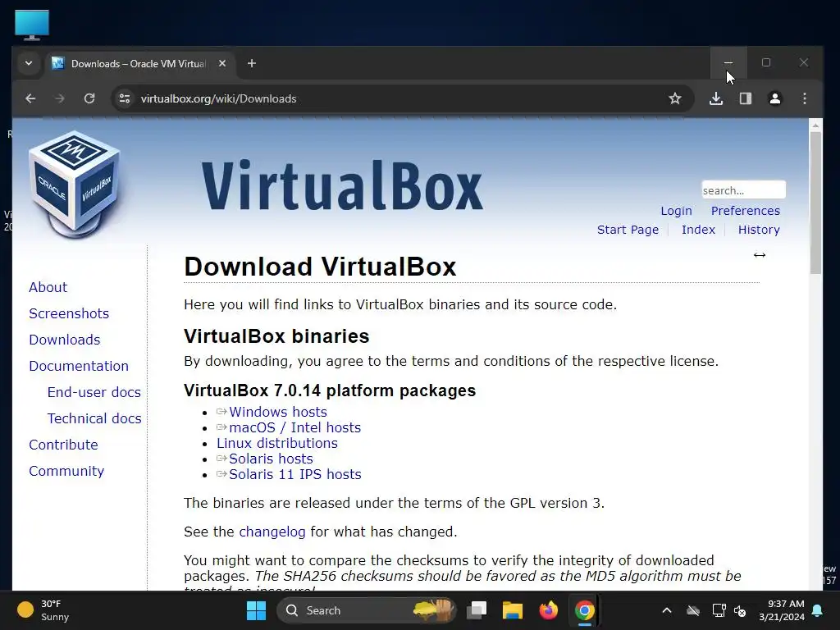Go to Start Page link
Screen dimensions: 840x630
tap(628, 230)
